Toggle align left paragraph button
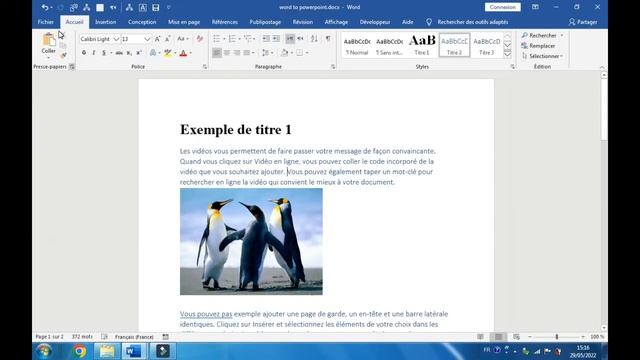The width and height of the screenshot is (640, 360). point(217,53)
